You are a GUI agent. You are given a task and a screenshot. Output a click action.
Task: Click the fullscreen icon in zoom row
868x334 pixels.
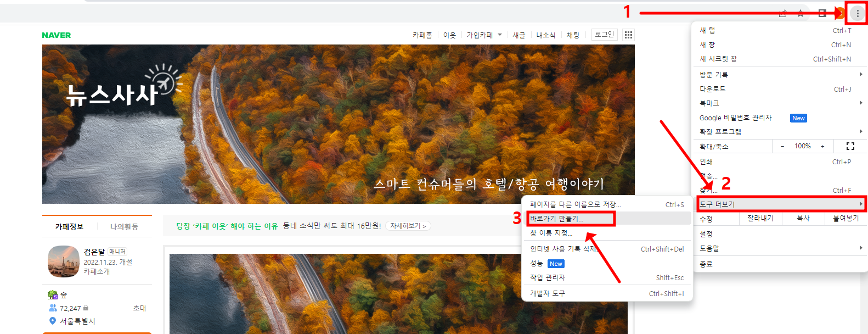[850, 146]
